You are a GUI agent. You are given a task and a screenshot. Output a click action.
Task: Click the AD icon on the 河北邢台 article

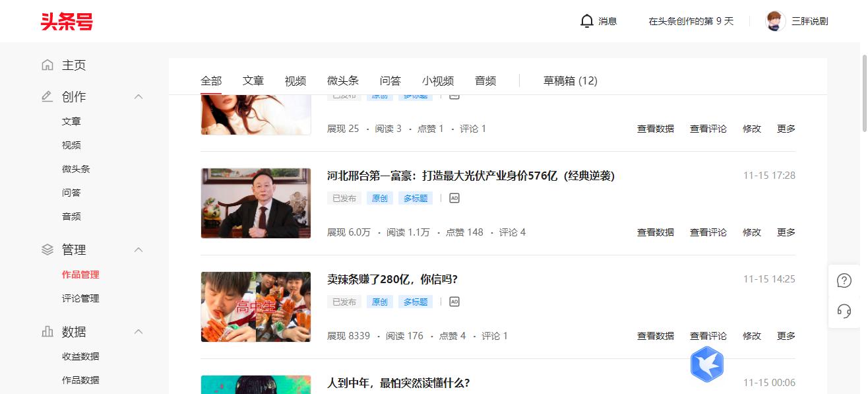454,197
